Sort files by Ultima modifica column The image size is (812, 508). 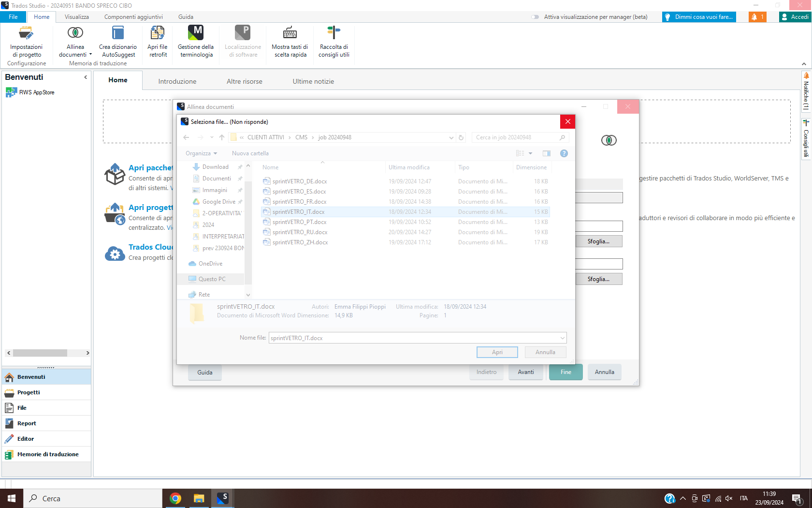(x=409, y=167)
